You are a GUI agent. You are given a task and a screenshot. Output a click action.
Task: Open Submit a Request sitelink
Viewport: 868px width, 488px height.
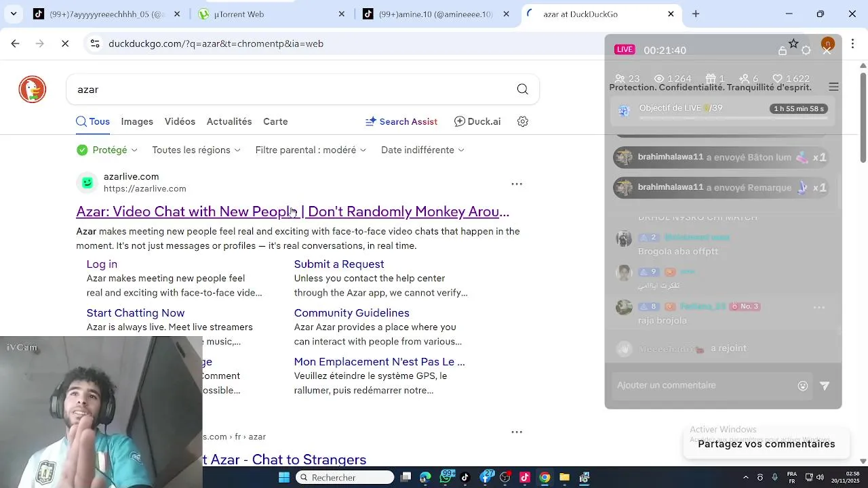click(339, 264)
